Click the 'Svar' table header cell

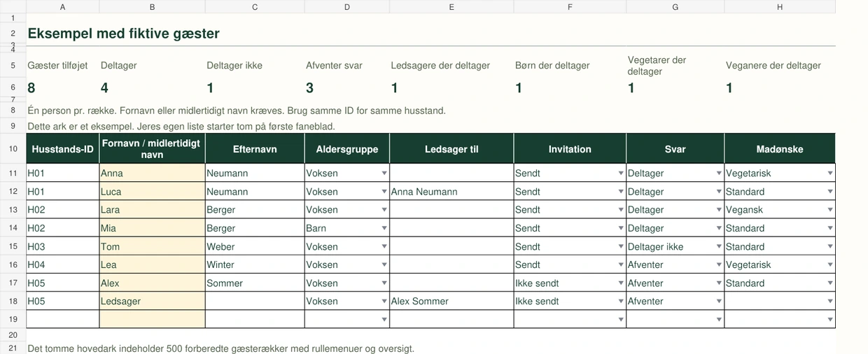pyautogui.click(x=675, y=149)
